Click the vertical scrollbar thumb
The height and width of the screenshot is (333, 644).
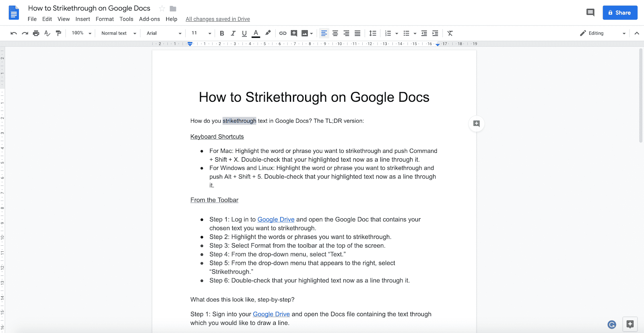pyautogui.click(x=641, y=95)
